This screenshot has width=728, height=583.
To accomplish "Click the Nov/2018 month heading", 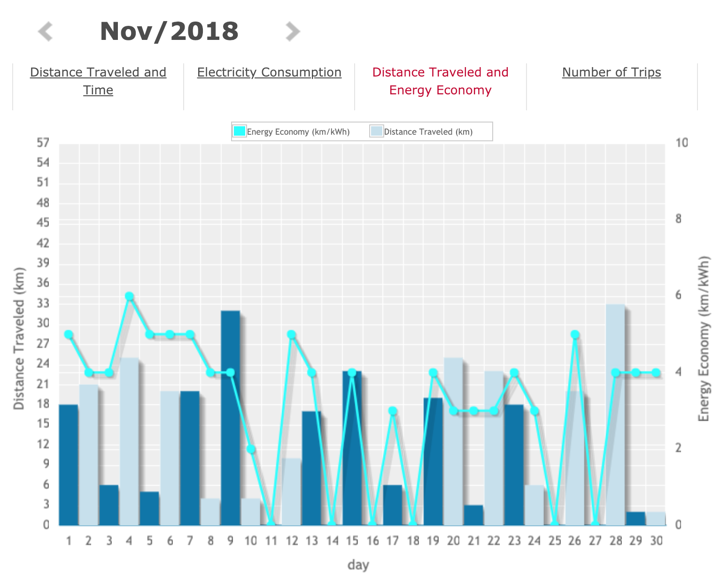I will (x=169, y=31).
